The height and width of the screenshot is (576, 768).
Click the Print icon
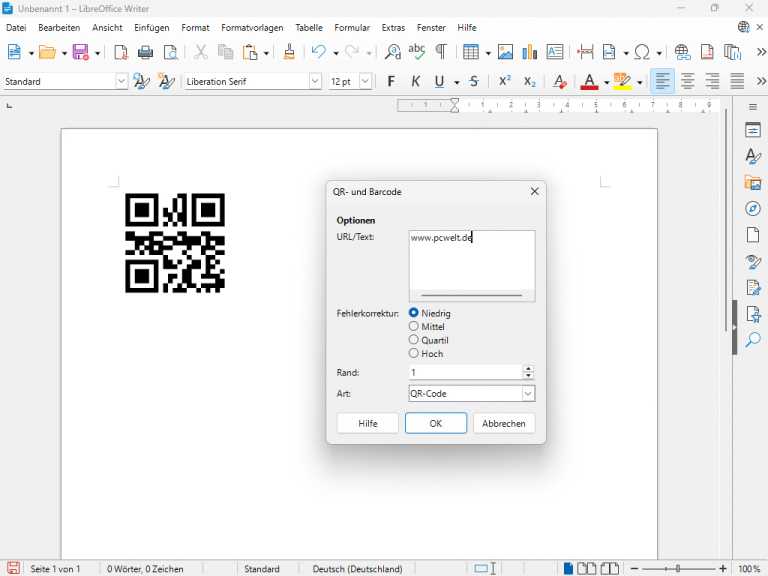tap(145, 51)
